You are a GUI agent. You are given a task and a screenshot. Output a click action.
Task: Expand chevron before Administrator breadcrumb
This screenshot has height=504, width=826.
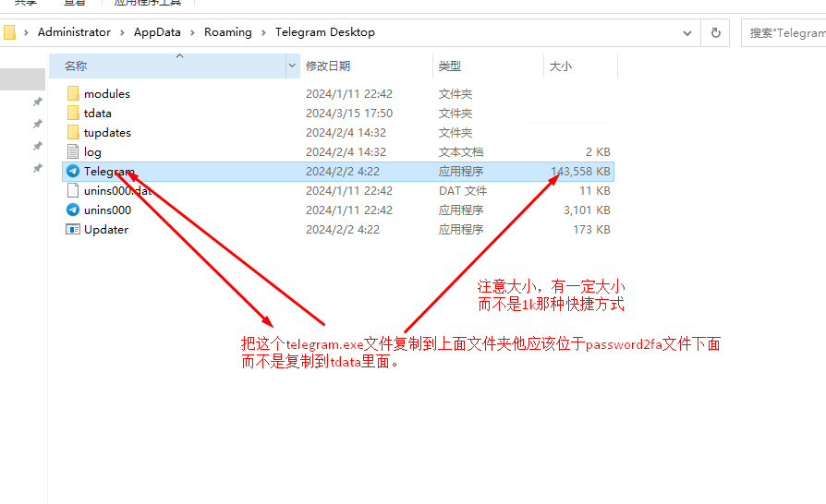pos(26,32)
